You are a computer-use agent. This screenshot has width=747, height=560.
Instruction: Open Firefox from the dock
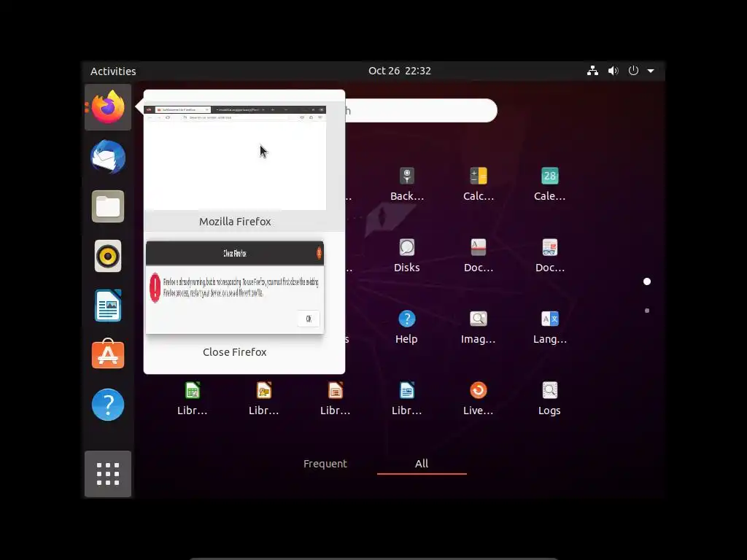coord(108,107)
